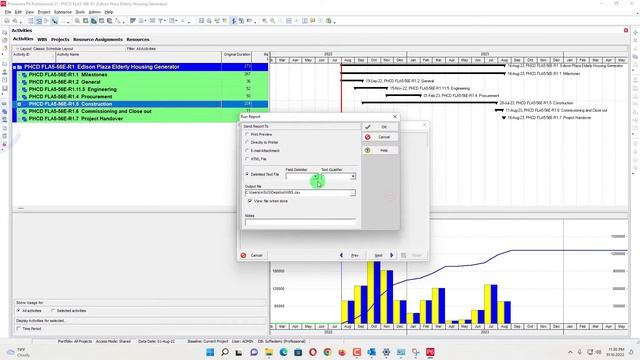
Task: Select PHCD FLAS-56E-R1.6 Commissioning and Close out row
Action: tap(140, 111)
